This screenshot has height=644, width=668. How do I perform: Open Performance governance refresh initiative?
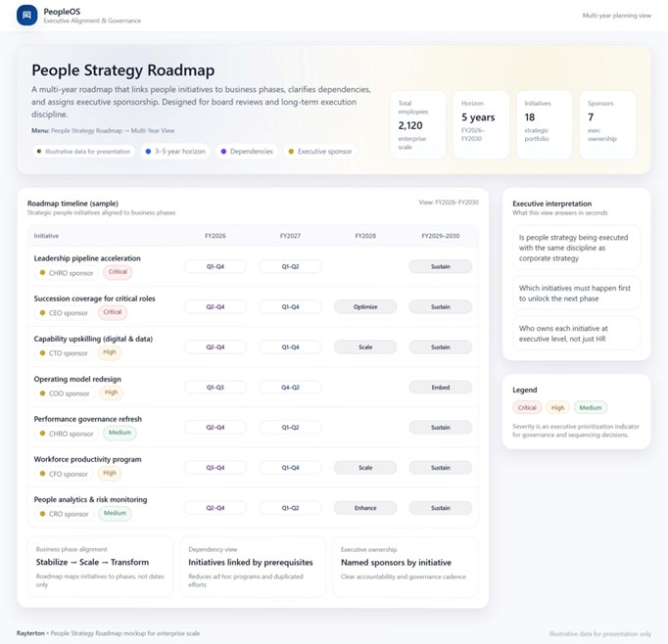88,419
